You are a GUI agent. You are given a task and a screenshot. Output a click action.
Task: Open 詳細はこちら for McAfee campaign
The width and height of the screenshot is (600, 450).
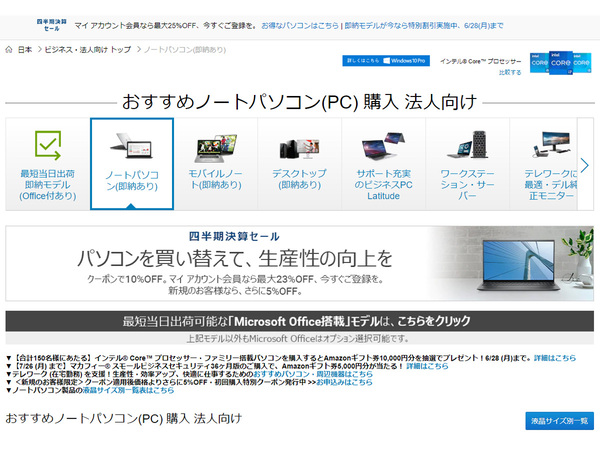[x=427, y=366]
